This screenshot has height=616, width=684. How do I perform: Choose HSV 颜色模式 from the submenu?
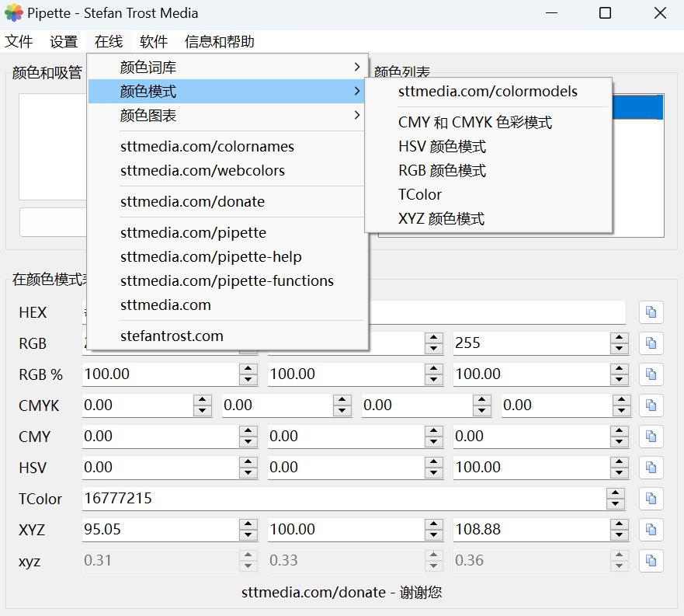click(x=442, y=147)
